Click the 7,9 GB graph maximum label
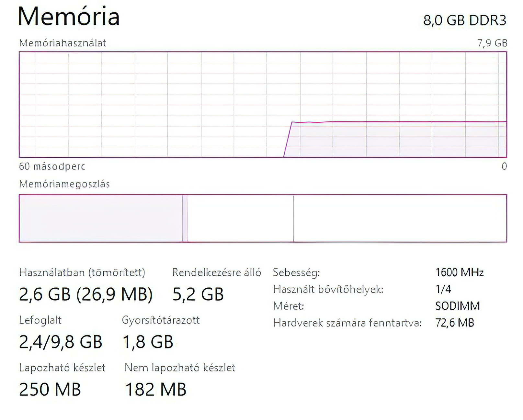The width and height of the screenshot is (523, 420). [x=492, y=43]
